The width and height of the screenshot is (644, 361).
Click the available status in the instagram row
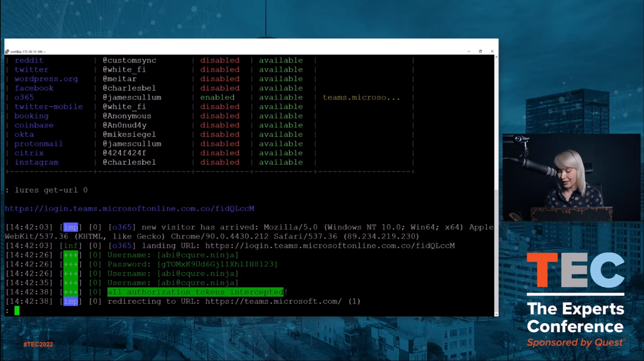click(281, 162)
